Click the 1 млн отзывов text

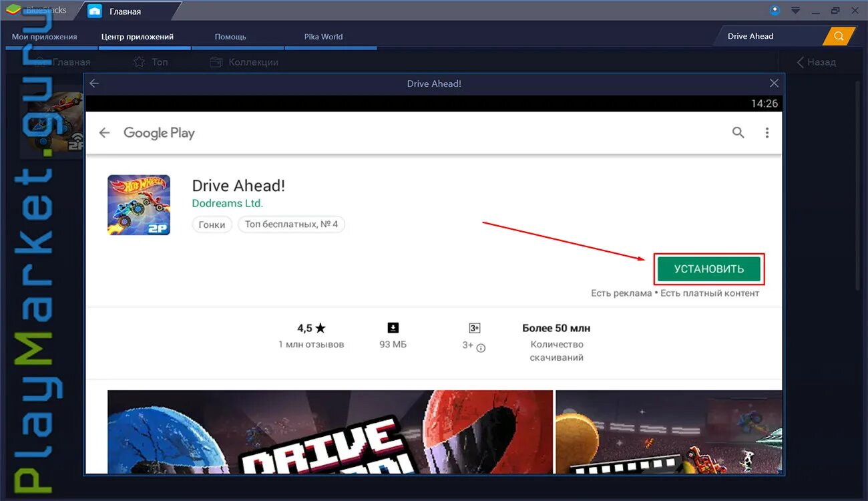[x=311, y=345]
